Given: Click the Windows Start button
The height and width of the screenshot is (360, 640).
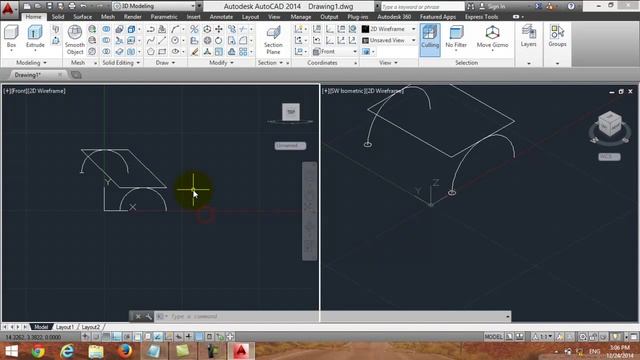Looking at the screenshot, I should (x=11, y=351).
